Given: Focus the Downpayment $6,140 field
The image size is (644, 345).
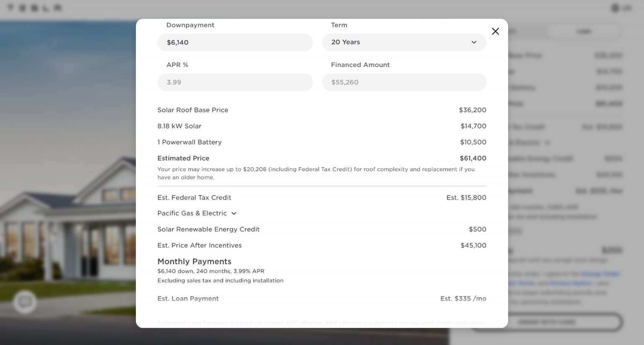Looking at the screenshot, I should point(235,42).
